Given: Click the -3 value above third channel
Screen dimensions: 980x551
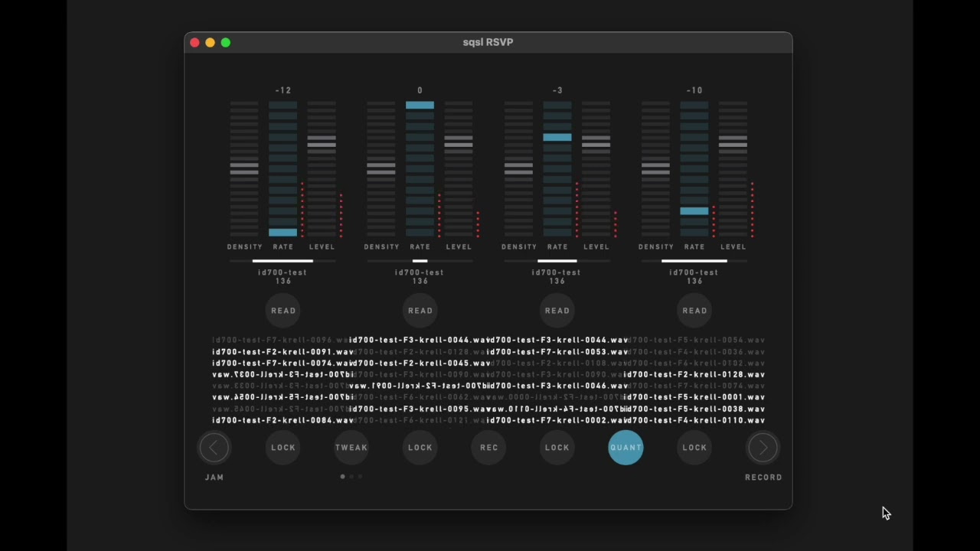Looking at the screenshot, I should click(x=557, y=90).
